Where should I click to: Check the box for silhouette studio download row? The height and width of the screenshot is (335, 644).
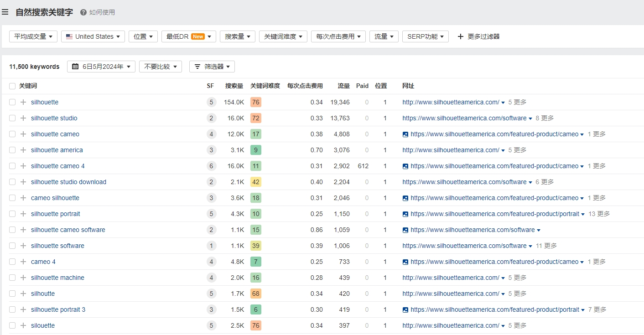(12, 182)
